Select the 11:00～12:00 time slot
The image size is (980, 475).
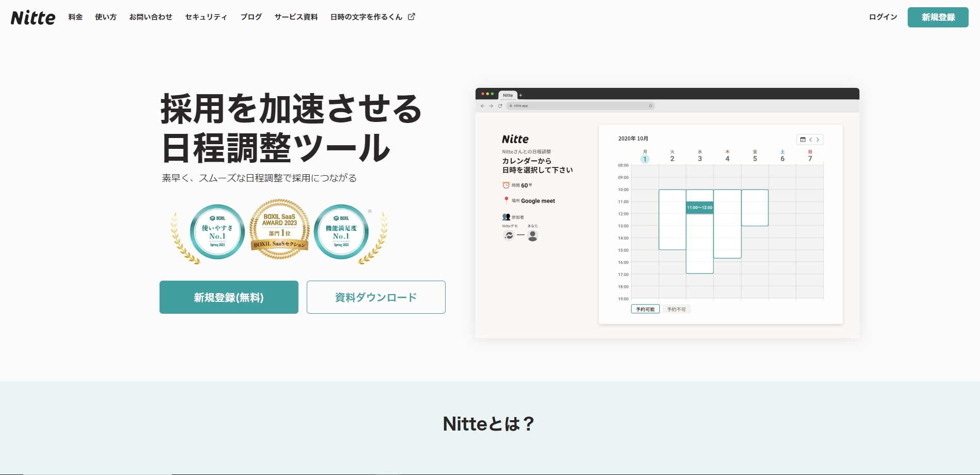[700, 207]
